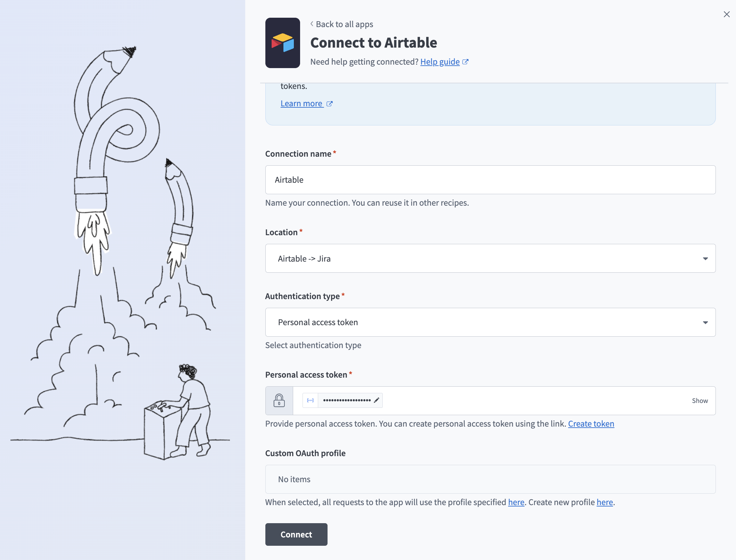Viewport: 736px width, 560px height.
Task: Click the back chevron before 'Back to all apps'
Action: [311, 24]
